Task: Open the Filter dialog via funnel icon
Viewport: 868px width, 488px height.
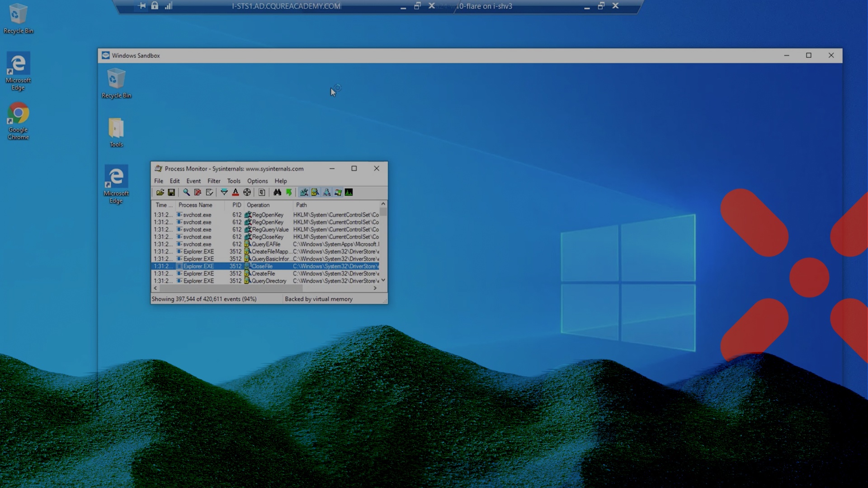Action: pyautogui.click(x=224, y=192)
